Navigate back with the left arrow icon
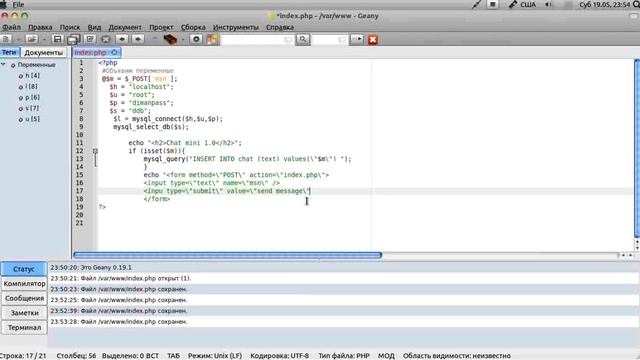 (x=122, y=39)
